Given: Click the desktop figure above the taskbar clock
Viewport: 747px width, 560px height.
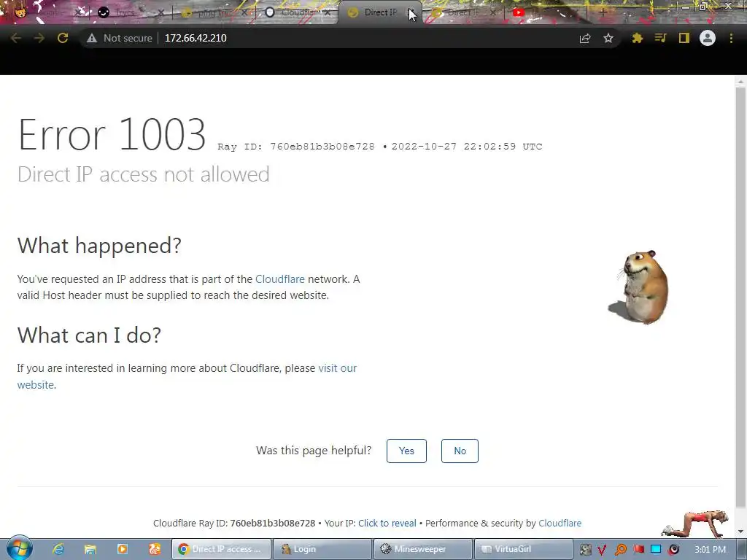Looking at the screenshot, I should 695,524.
